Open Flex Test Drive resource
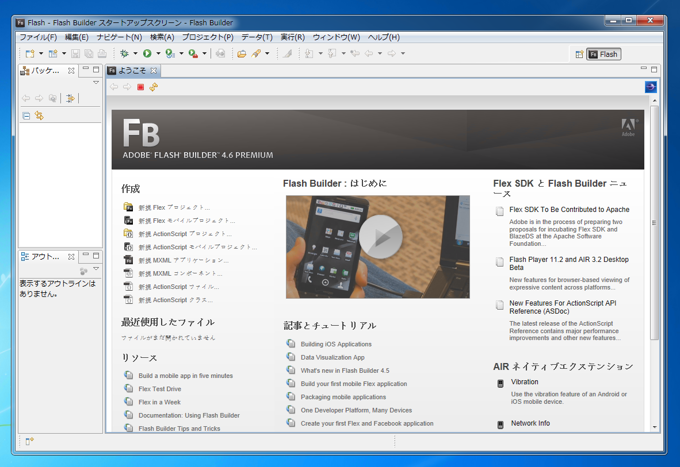Screen dimensions: 680x467 click(x=160, y=389)
